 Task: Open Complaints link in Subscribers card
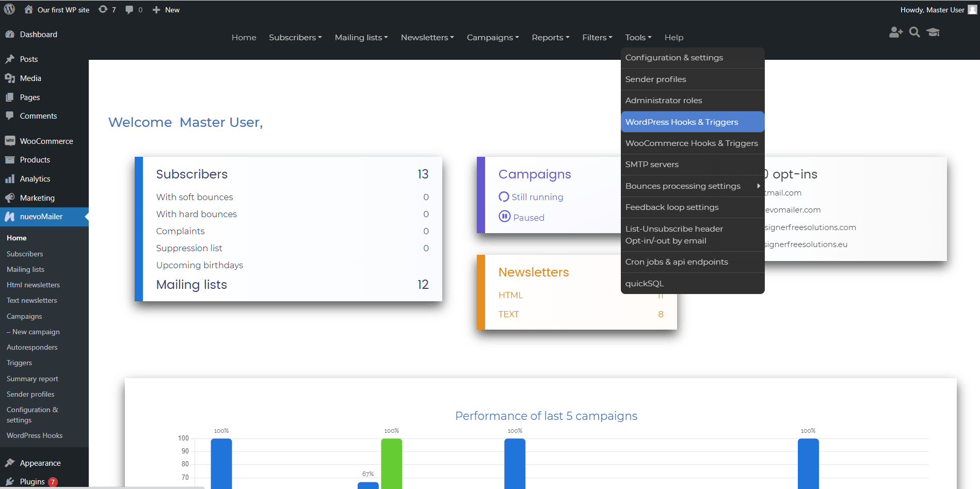click(181, 231)
